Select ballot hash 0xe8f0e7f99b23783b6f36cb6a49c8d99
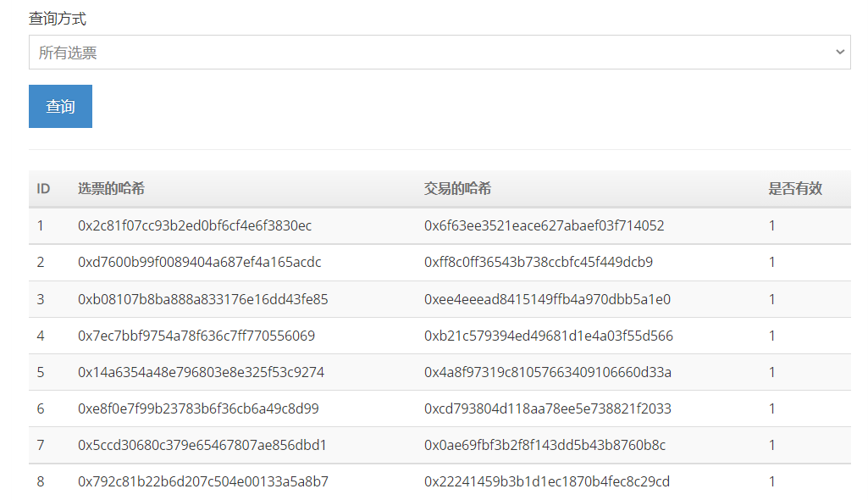868x500 pixels. pyautogui.click(x=198, y=408)
